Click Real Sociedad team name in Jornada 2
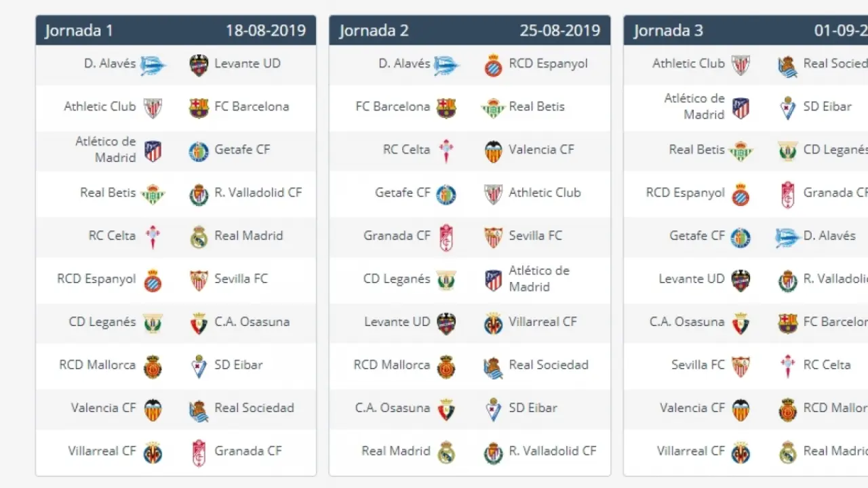868x488 pixels. [548, 365]
